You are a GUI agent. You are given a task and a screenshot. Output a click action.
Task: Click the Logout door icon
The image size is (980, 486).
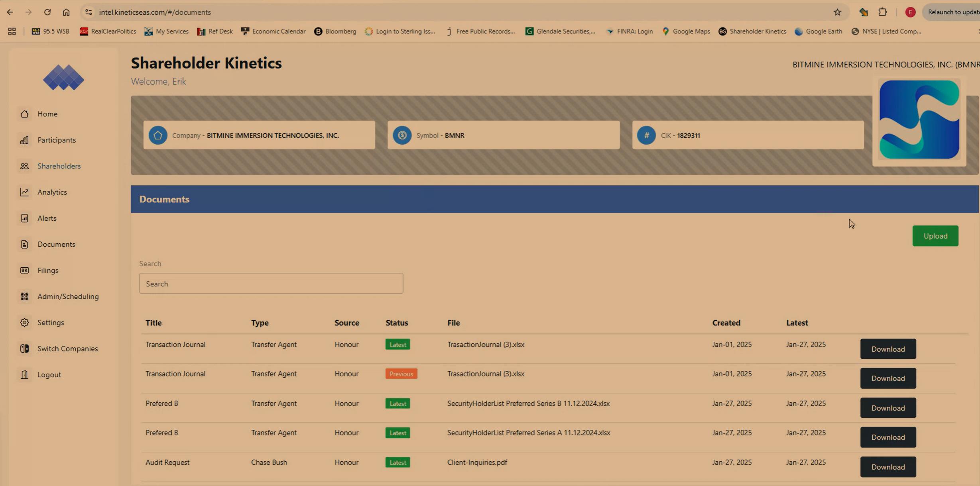[x=25, y=375]
